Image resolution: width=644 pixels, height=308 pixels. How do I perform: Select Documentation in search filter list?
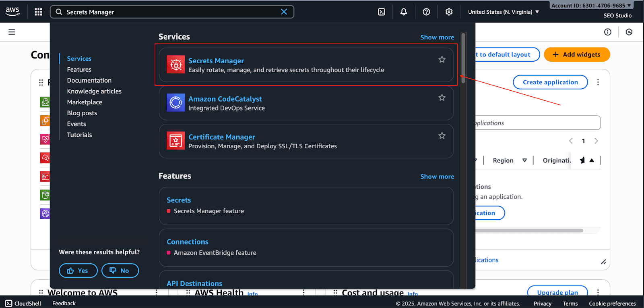pos(89,80)
